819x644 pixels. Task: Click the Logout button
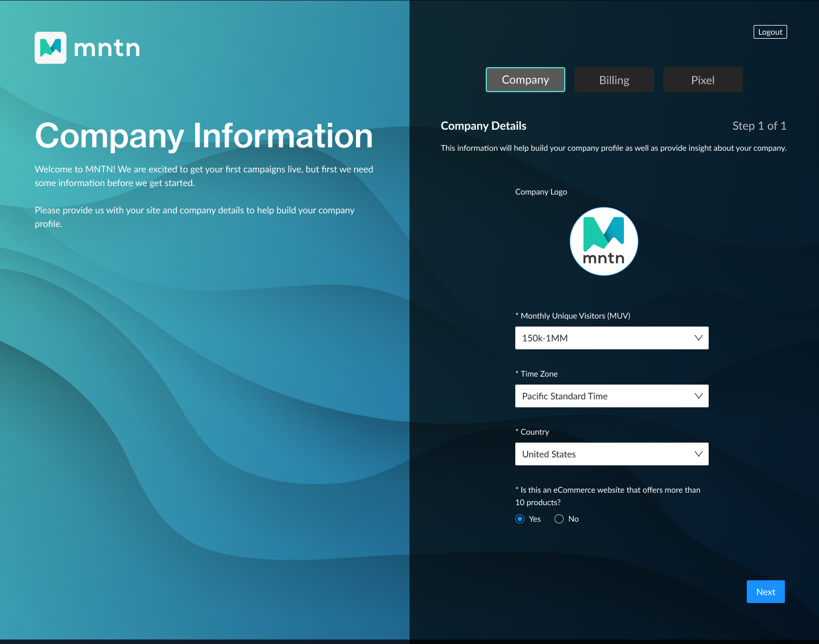click(770, 32)
